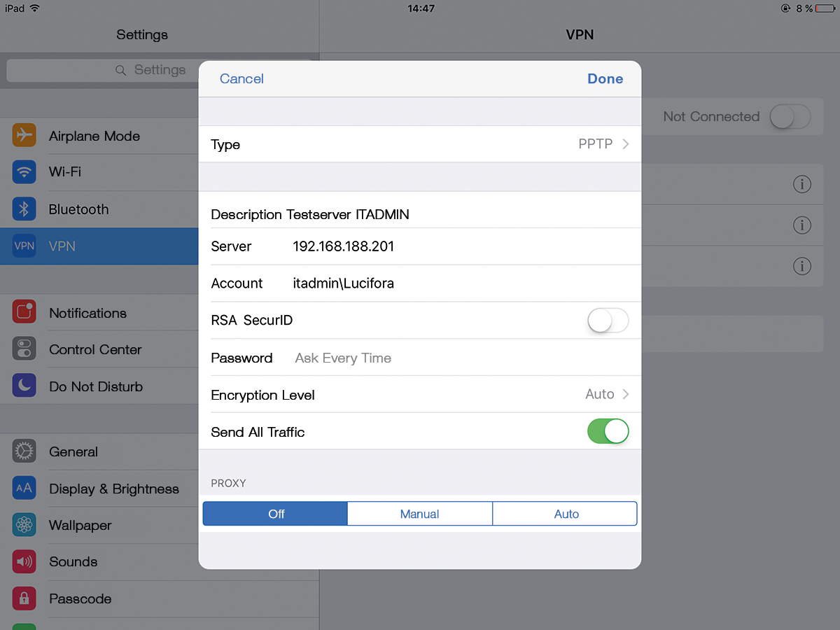
Task: Cancel the VPN configuration dialog
Action: [x=241, y=78]
